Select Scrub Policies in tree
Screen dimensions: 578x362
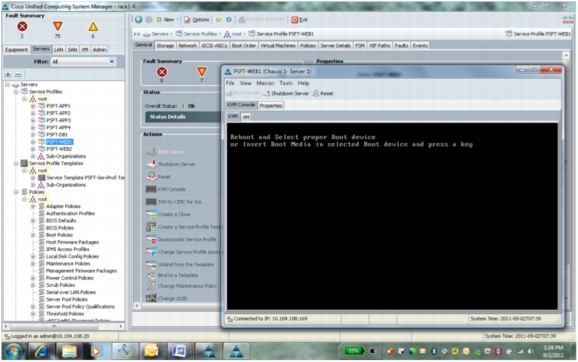60,285
